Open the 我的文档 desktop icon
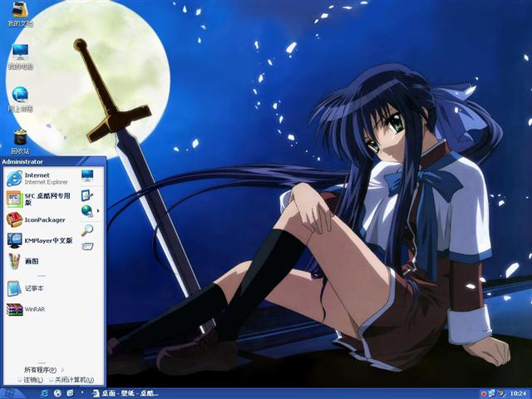 point(20,13)
